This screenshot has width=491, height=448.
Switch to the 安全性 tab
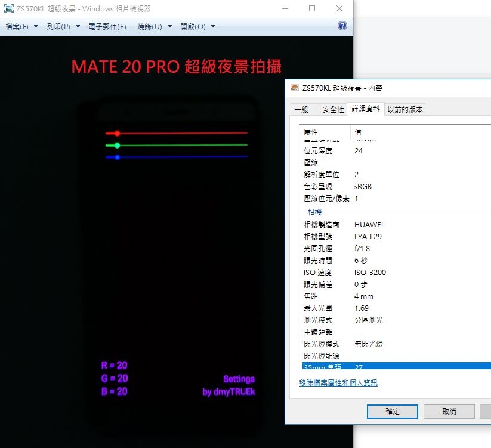click(x=333, y=110)
